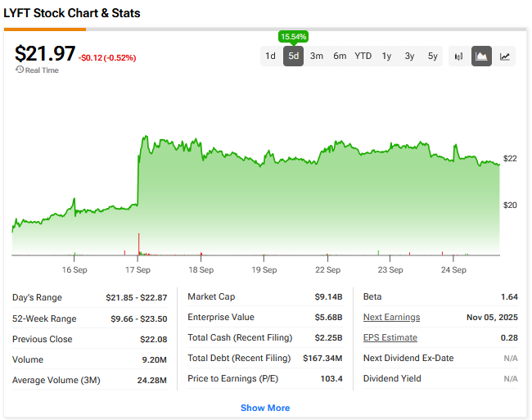532x420 pixels.
Task: Click Volume value 9.20M
Action: point(155,359)
